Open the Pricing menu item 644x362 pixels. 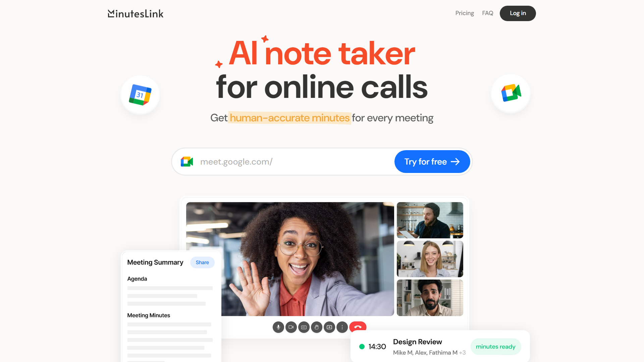click(x=465, y=13)
